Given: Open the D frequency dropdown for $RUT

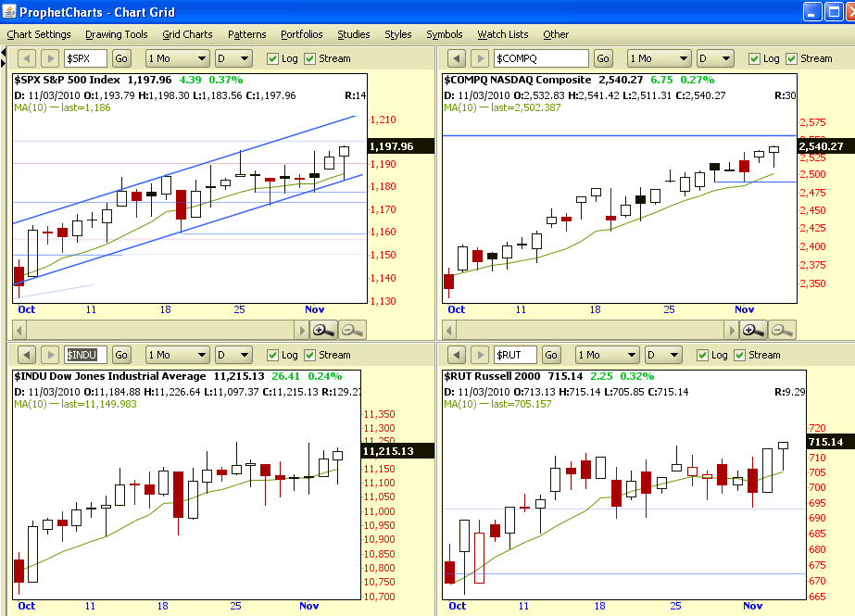Looking at the screenshot, I should [663, 355].
